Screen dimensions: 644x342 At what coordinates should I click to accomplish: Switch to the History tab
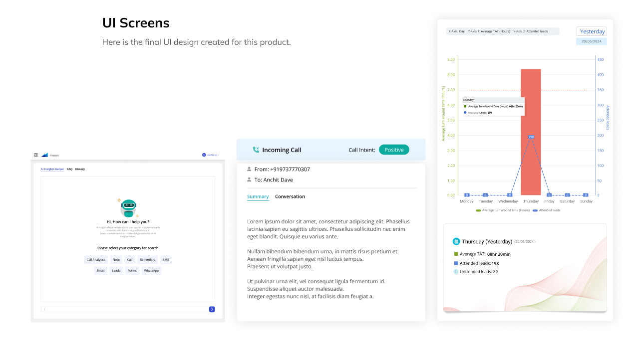(80, 169)
